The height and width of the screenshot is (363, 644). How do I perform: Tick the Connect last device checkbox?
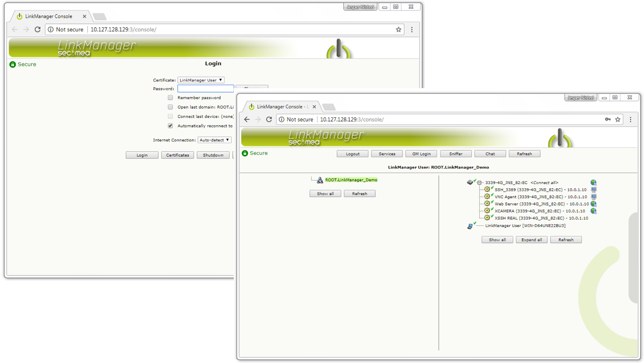170,116
